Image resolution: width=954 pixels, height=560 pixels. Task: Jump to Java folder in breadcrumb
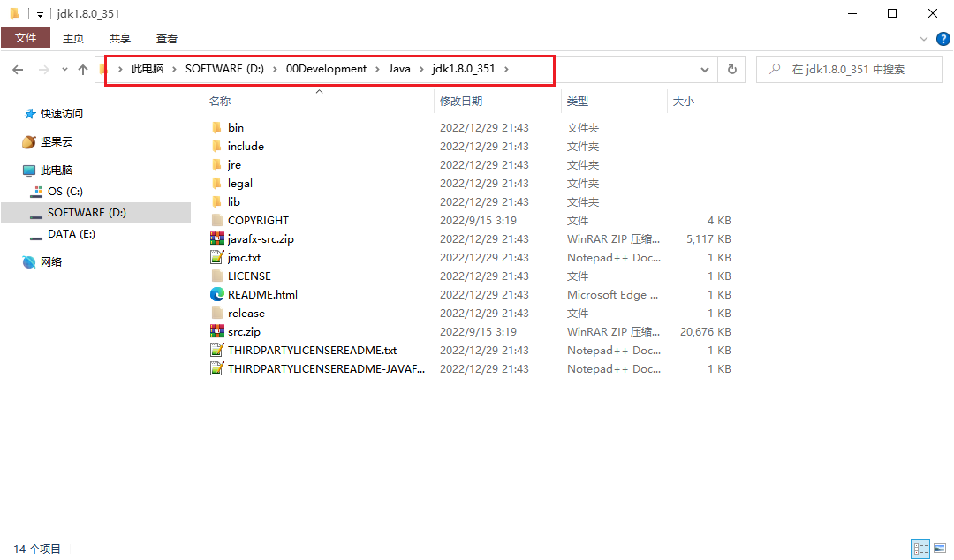pos(399,69)
